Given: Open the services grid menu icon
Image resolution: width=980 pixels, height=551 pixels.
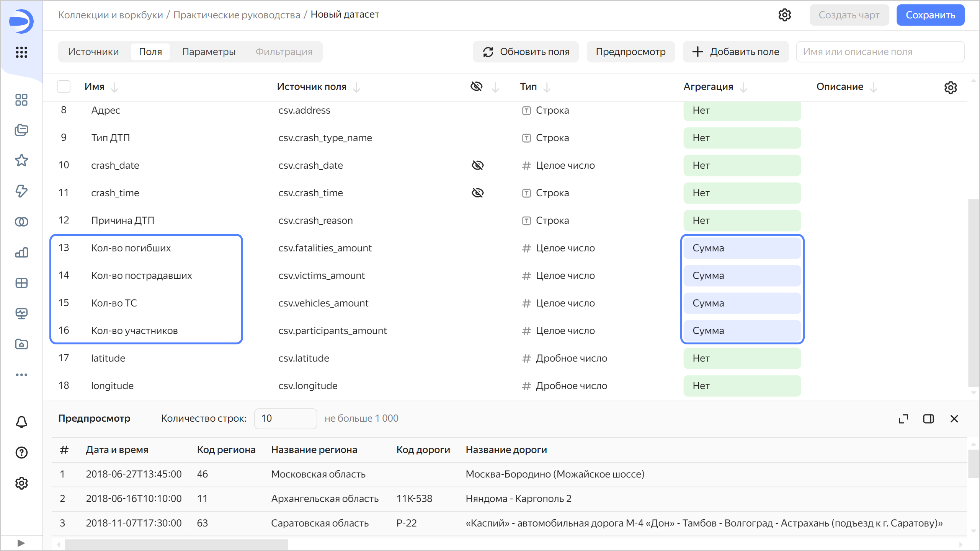Looking at the screenshot, I should [x=21, y=52].
